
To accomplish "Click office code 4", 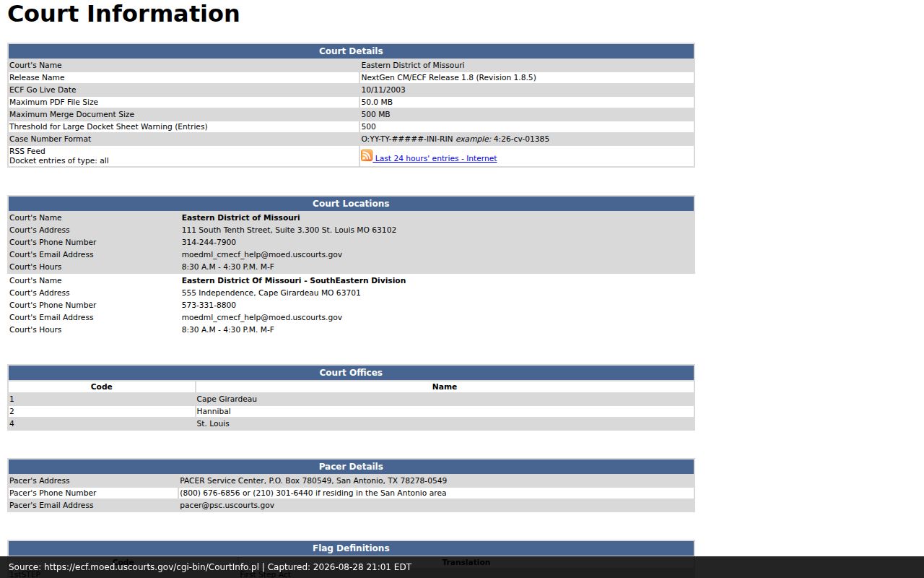I will click(12, 423).
